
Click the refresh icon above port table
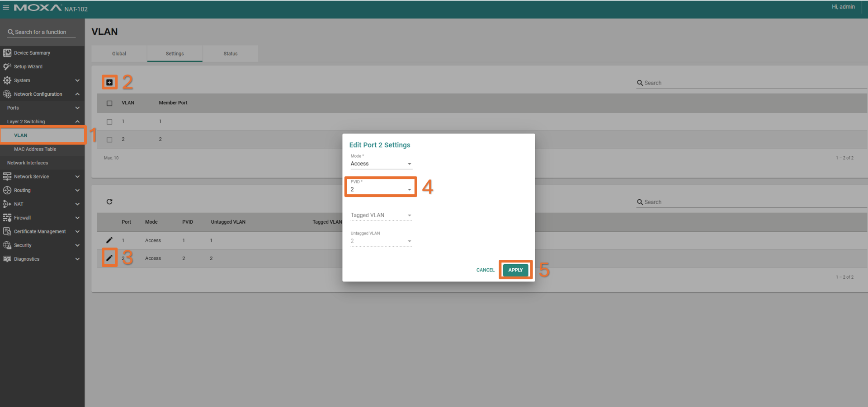(109, 202)
